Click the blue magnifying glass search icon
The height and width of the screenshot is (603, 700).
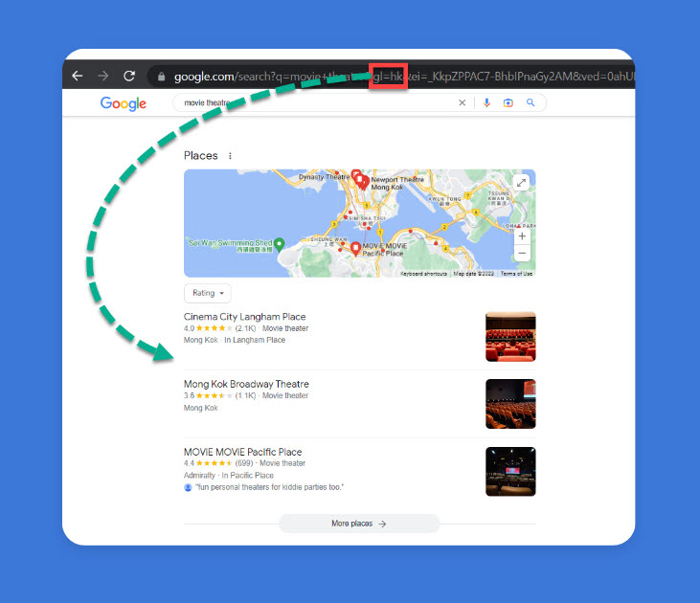point(531,102)
